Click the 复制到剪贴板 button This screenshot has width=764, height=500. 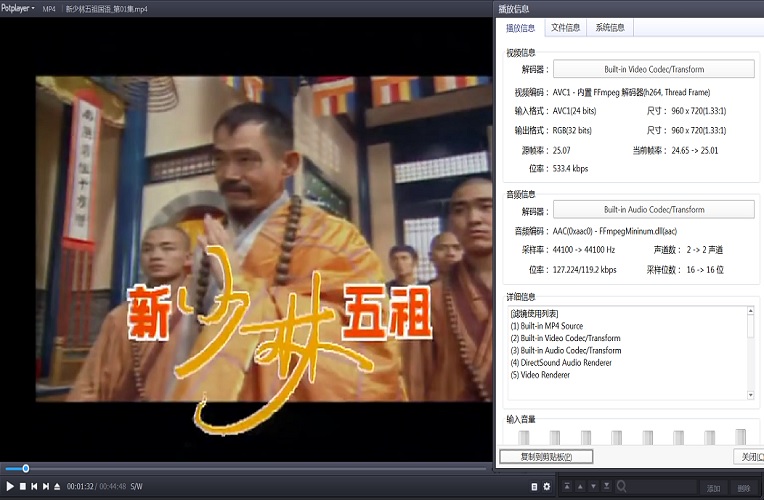(x=546, y=457)
